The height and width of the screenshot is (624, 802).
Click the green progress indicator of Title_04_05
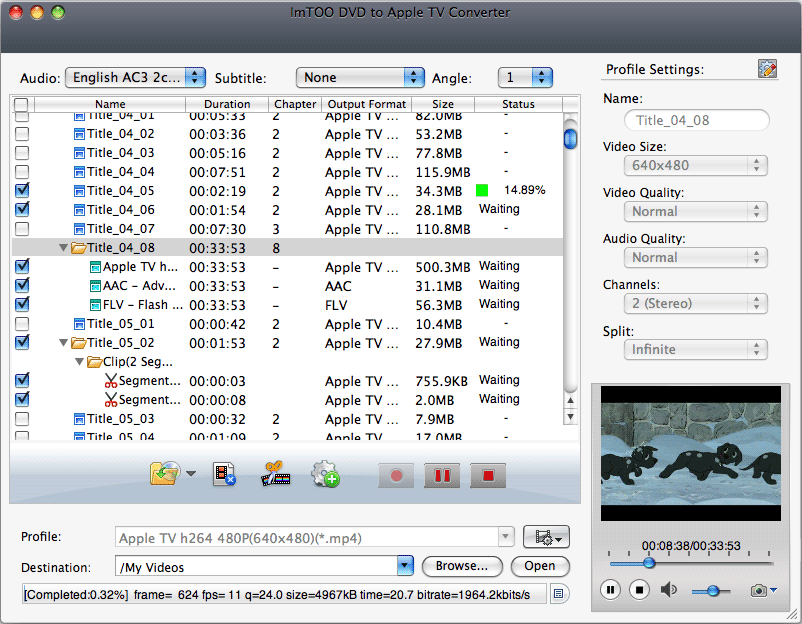pyautogui.click(x=482, y=191)
